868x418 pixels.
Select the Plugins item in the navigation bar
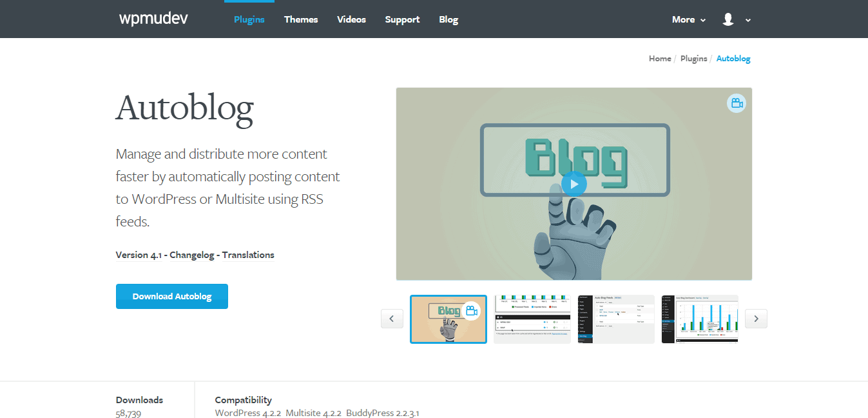[249, 19]
